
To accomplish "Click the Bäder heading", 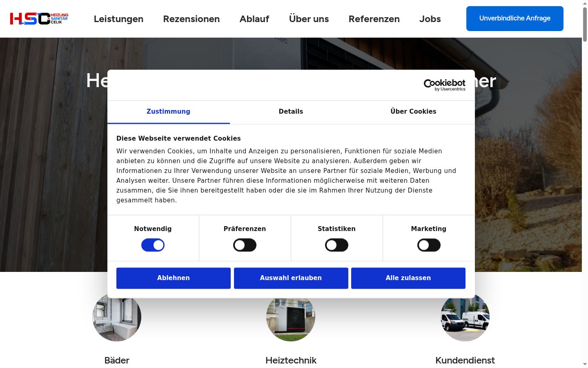I will click(x=117, y=360).
